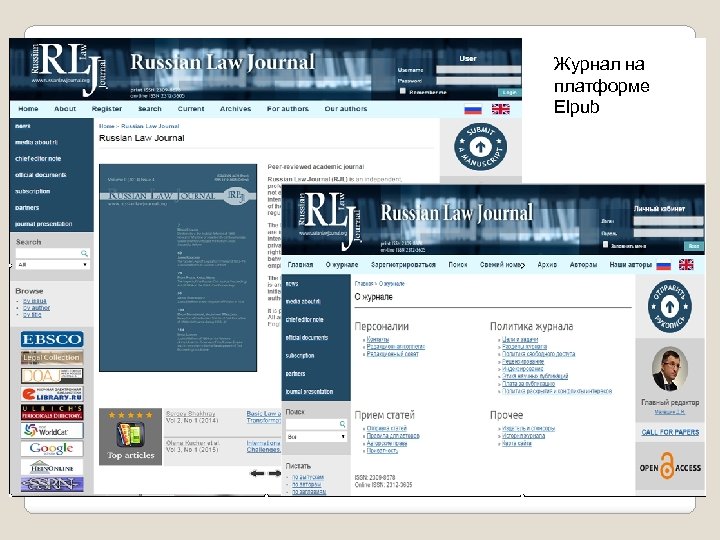Click the RLJ logo in Russian header
The height and width of the screenshot is (540, 720).
click(x=330, y=220)
